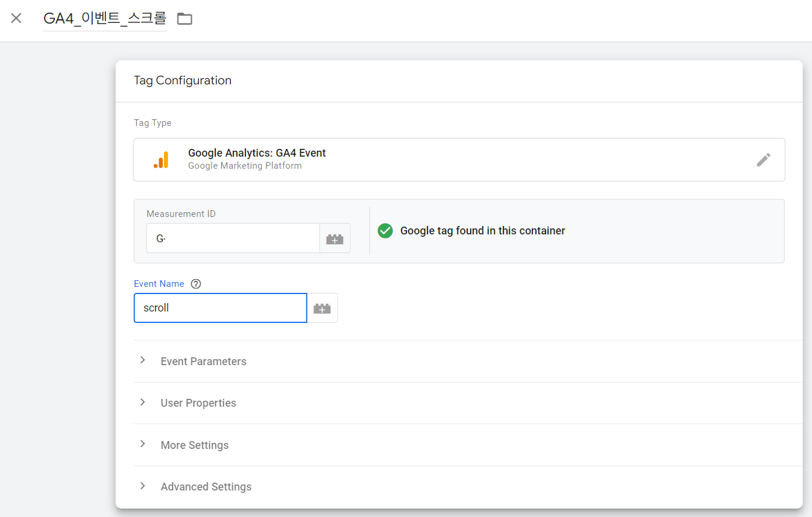The width and height of the screenshot is (812, 517).
Task: Edit the tag name GA4_이벤트_스크롤
Action: click(105, 19)
